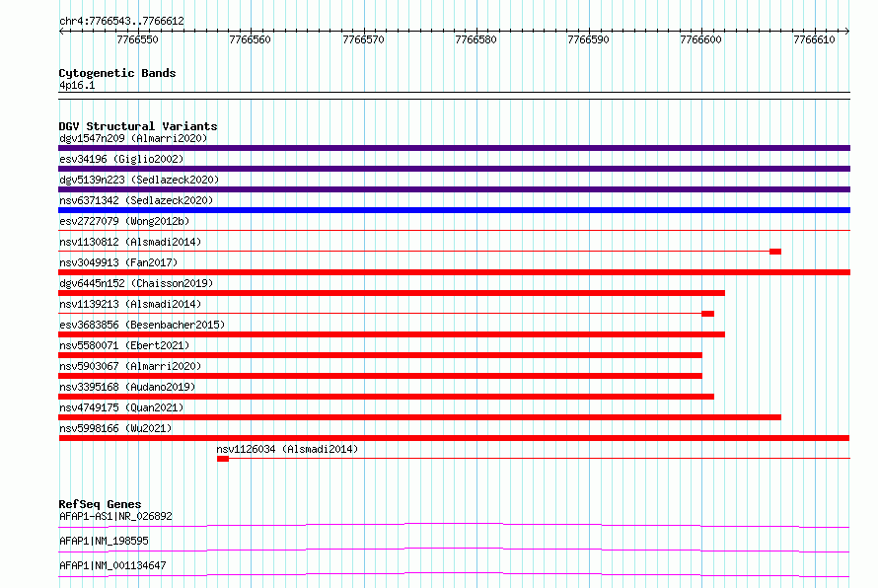Click ruler position 7766560
Viewport: 878px width, 588px height.
click(x=251, y=39)
